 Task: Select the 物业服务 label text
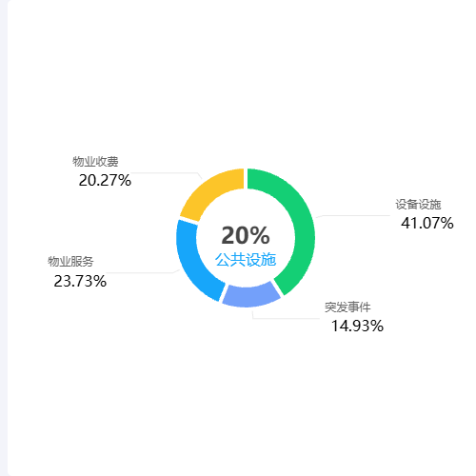coord(70,262)
